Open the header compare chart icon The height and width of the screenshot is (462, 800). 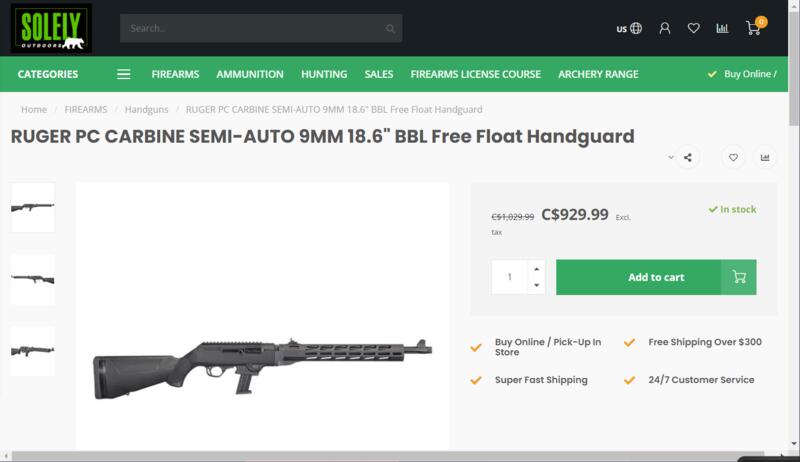[x=722, y=28]
